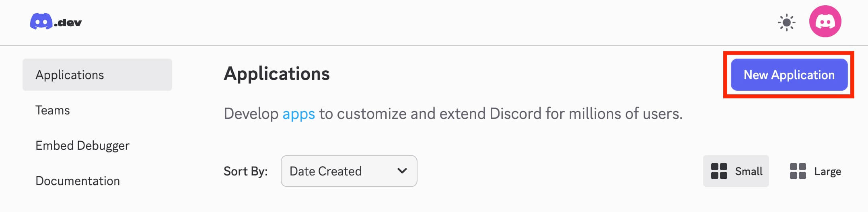Select the Small view toggle label

(x=749, y=171)
